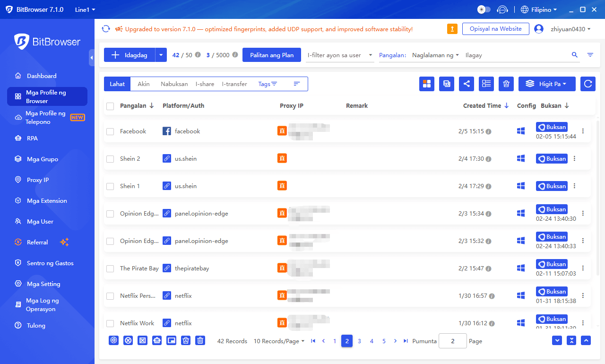Switch to the Nabuksan tab
Screen dimensions: 605x364
[174, 84]
